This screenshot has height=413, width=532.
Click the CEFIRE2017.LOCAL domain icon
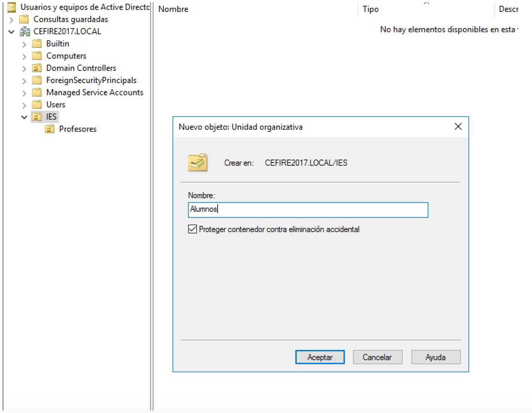tap(25, 31)
